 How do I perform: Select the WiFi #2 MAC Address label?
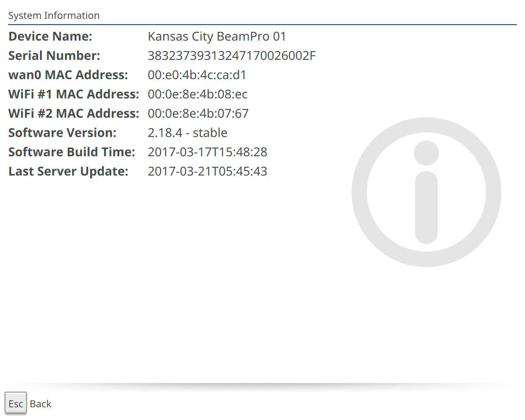[73, 114]
